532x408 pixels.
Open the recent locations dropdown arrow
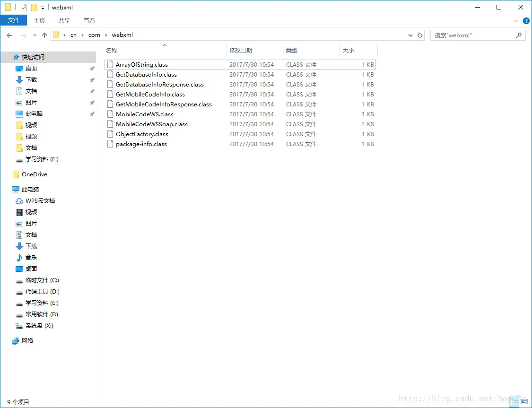[35, 35]
